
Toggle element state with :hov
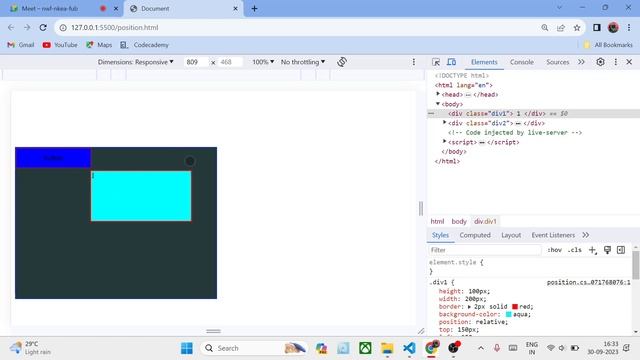pos(555,250)
